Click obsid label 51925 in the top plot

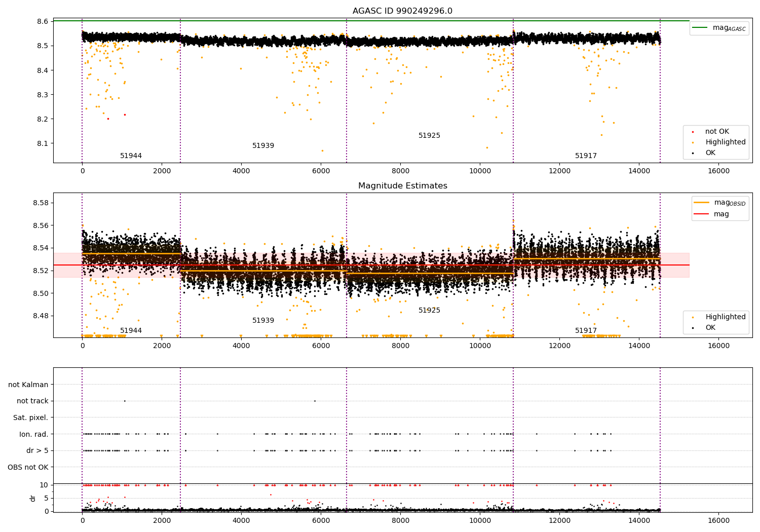[x=429, y=136]
